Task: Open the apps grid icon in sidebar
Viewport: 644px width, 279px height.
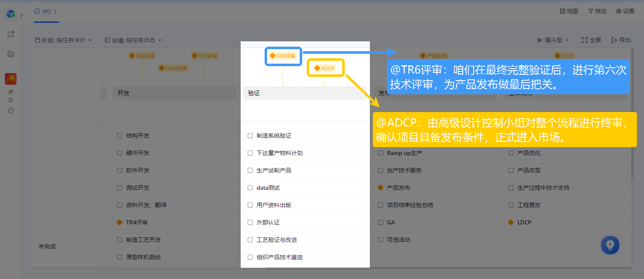Action: click(11, 34)
